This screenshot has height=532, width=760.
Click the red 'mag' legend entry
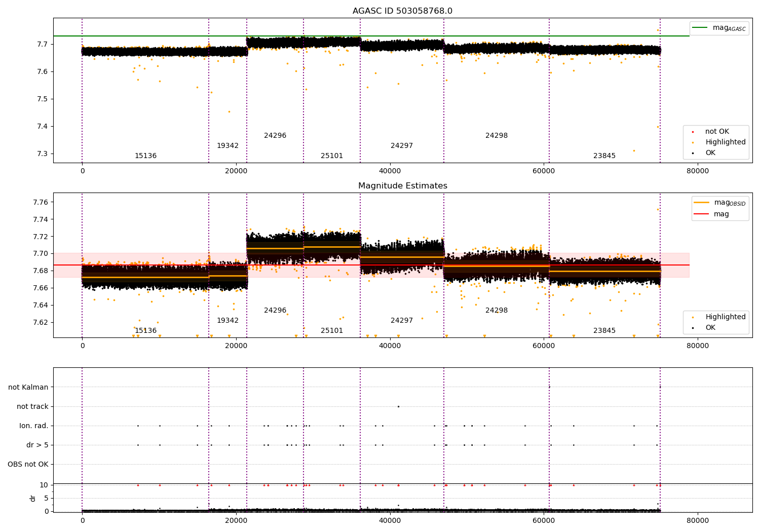pos(711,214)
